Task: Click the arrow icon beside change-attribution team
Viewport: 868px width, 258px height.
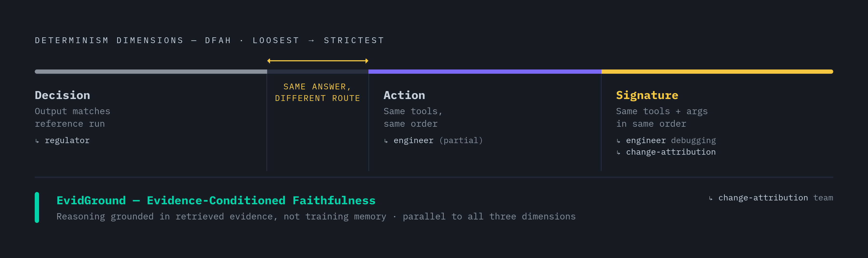Action: pos(711,198)
